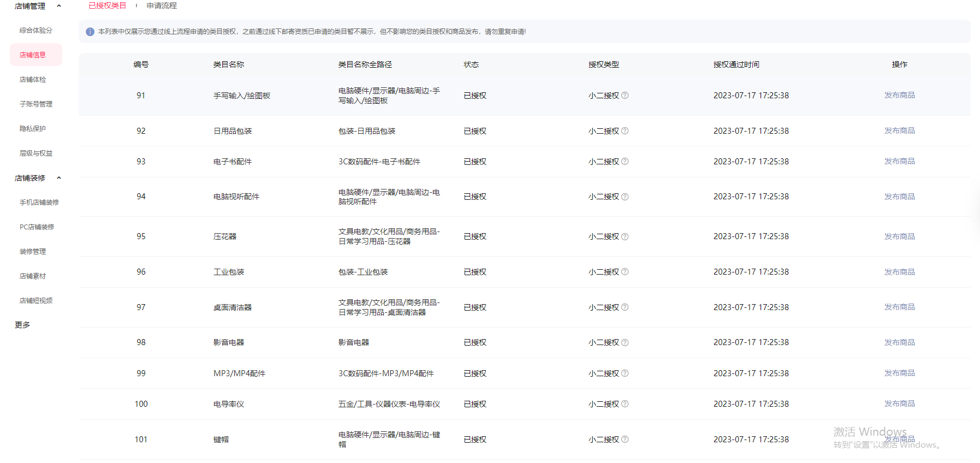Click help icon beside 小二授权 in row 97
The width and height of the screenshot is (980, 463).
[x=625, y=307]
